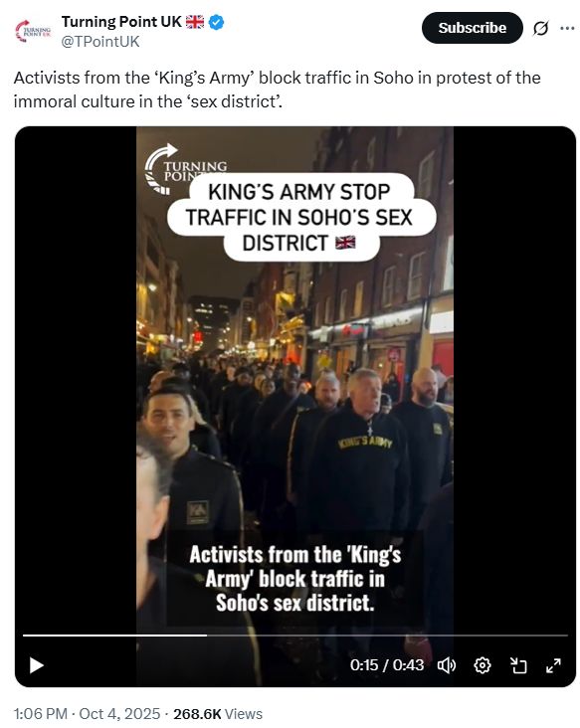Screen dimensions: 580x728
Task: Expand video to fullscreen
Action: 553,665
